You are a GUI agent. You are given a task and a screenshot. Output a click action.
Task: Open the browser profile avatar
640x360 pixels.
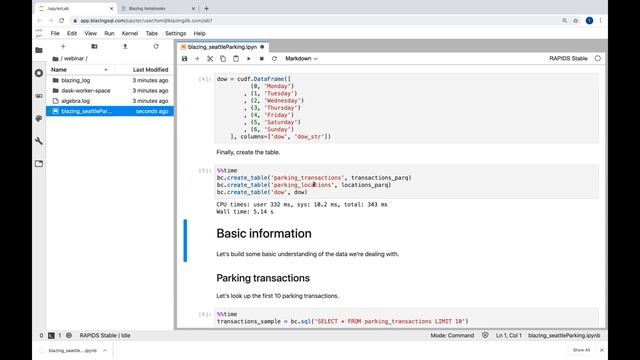[589, 20]
